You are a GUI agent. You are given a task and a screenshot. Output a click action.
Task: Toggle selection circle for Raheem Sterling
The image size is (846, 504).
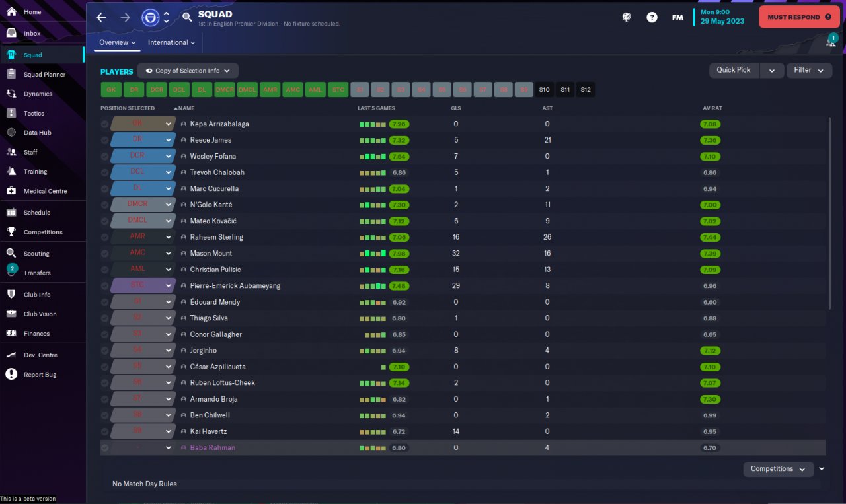(105, 237)
